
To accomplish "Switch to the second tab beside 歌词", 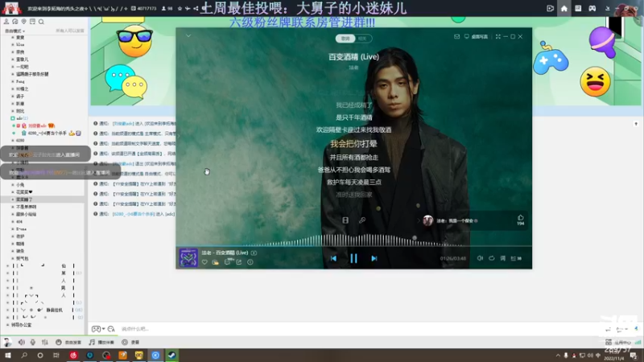I will coord(363,38).
